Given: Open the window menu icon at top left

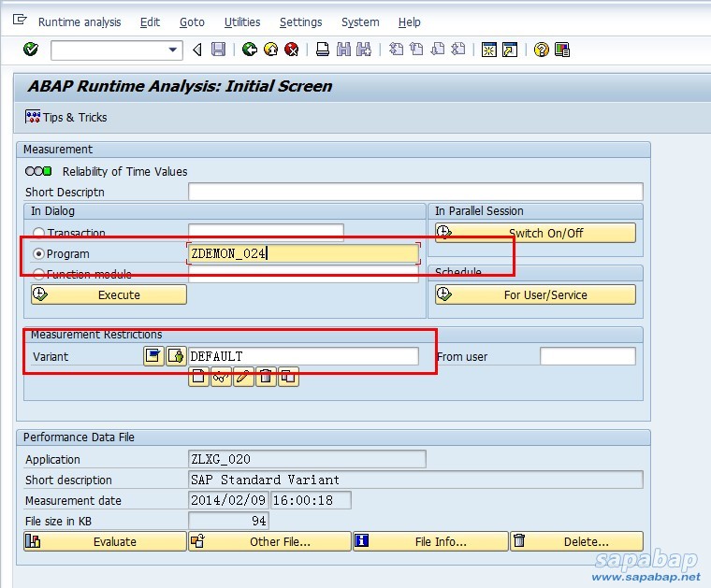Looking at the screenshot, I should (x=20, y=20).
